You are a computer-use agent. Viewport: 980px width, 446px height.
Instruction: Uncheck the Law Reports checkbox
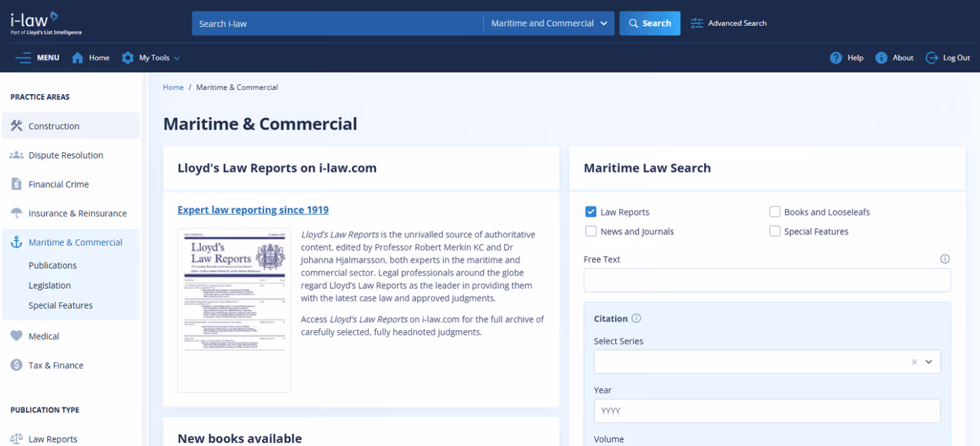[x=591, y=212]
